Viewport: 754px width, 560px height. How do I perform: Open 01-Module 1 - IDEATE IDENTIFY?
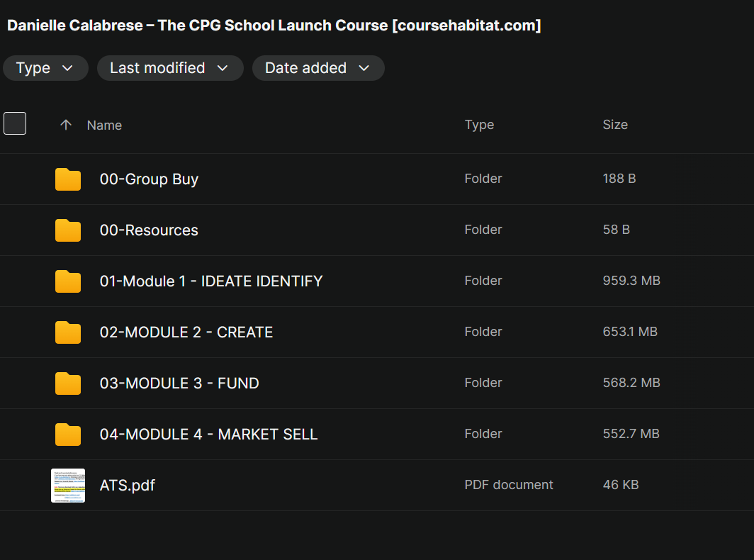[210, 281]
